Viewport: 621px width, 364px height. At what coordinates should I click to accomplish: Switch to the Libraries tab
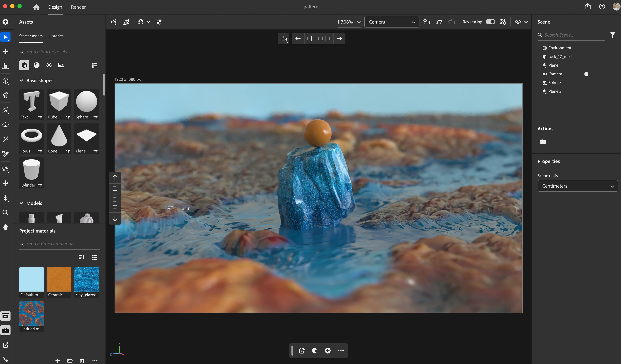tap(56, 36)
